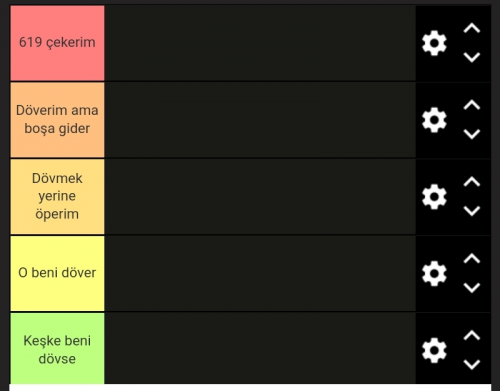Move 'O beni döver' row up

click(x=472, y=259)
